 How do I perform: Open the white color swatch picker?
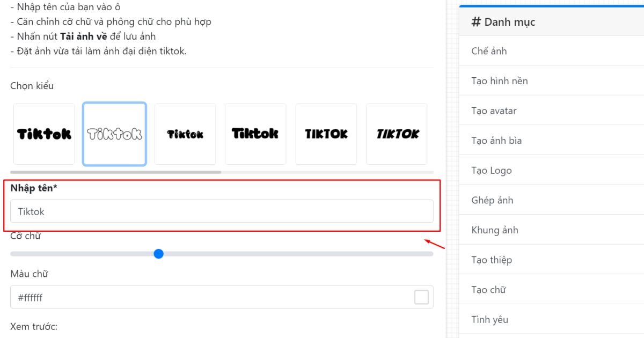(421, 297)
